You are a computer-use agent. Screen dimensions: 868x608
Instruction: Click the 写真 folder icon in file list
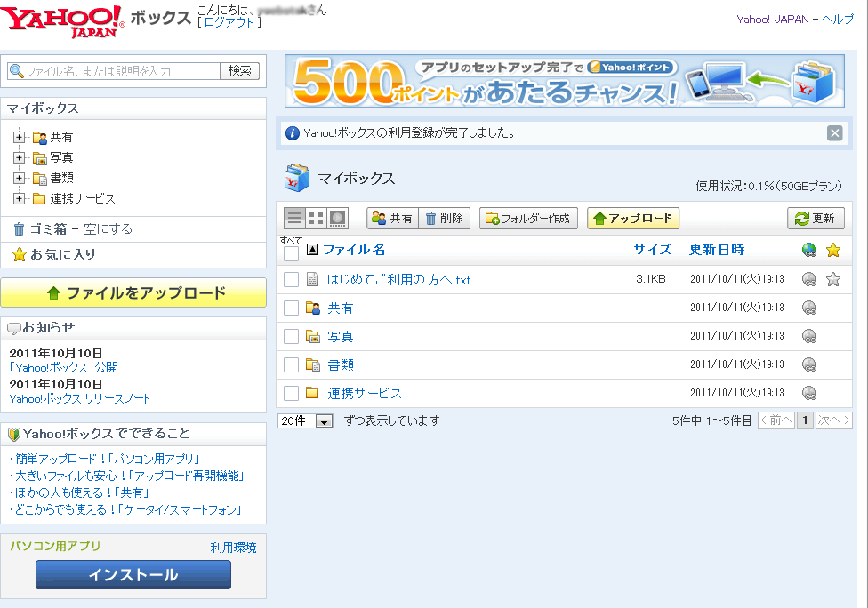coord(313,336)
